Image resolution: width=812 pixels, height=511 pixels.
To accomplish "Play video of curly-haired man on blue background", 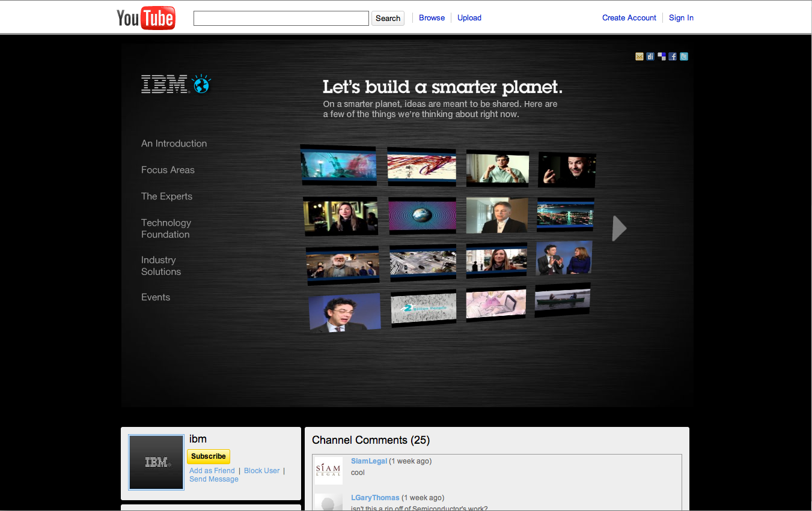I will [345, 312].
